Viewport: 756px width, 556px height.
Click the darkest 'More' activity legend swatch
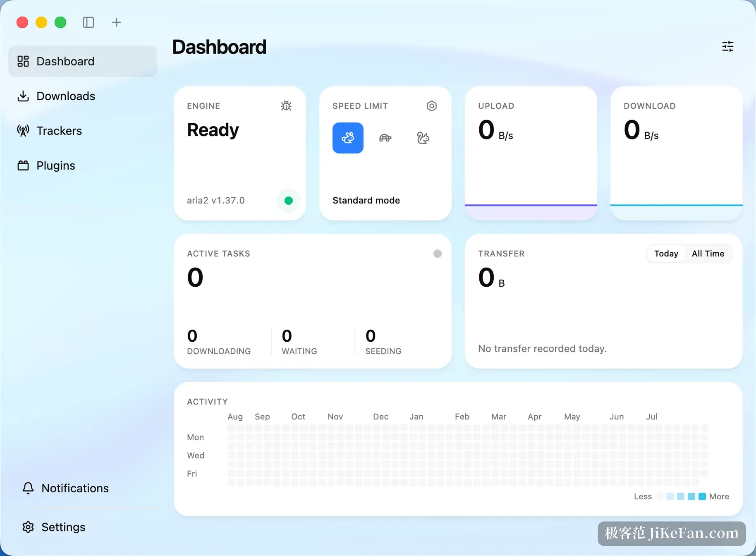coord(702,496)
